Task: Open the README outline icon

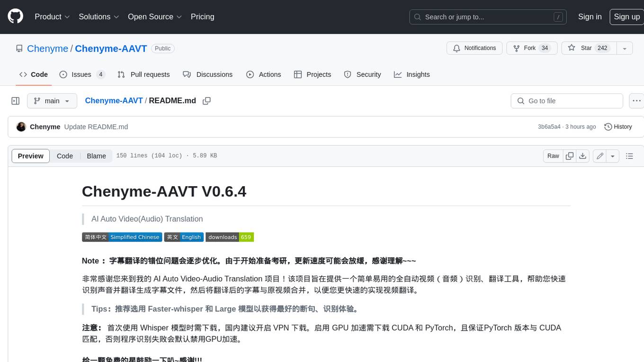Action: click(629, 156)
